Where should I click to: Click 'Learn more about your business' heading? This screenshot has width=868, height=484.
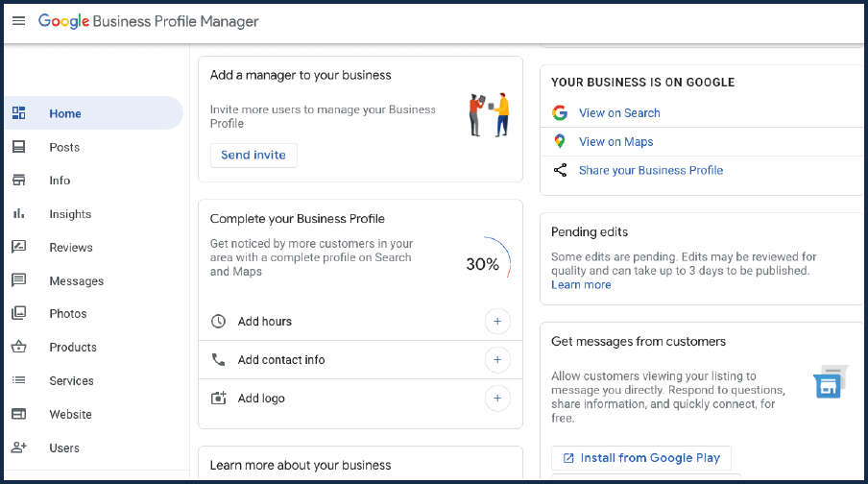301,465
